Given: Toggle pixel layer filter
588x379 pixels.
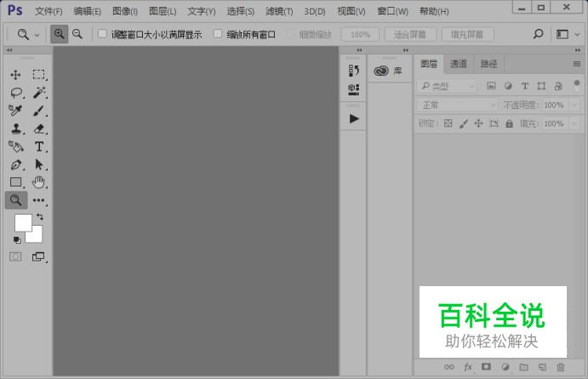Looking at the screenshot, I should point(491,86).
